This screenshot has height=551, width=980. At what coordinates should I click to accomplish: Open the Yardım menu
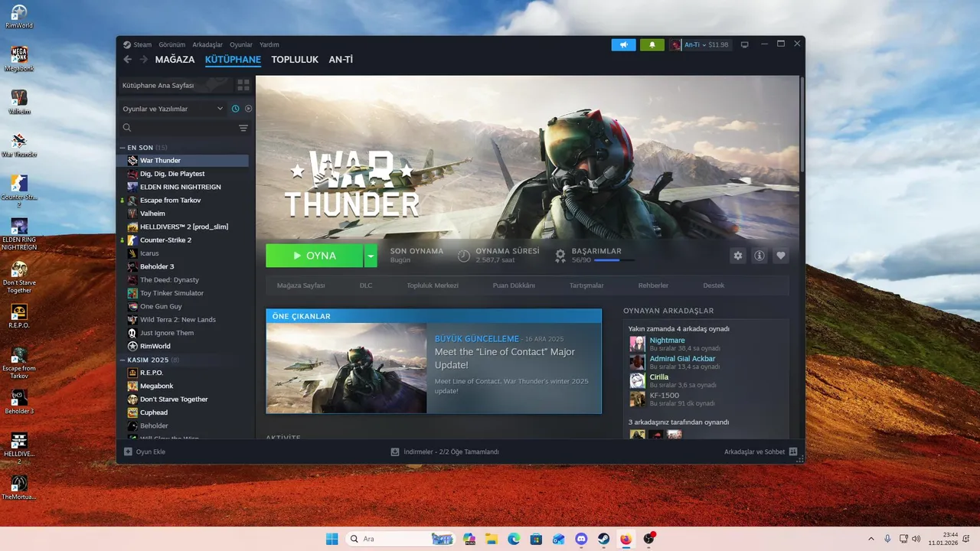coord(269,44)
